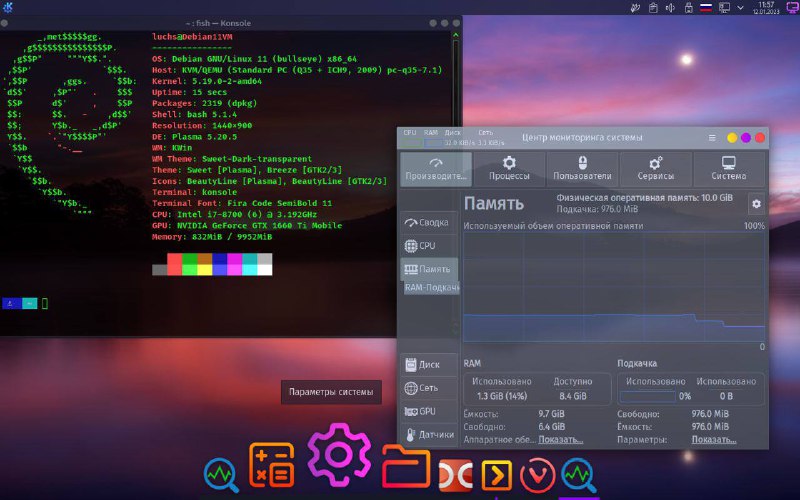Open the system monitor hamburger menu
The height and width of the screenshot is (500, 800).
pos(712,138)
